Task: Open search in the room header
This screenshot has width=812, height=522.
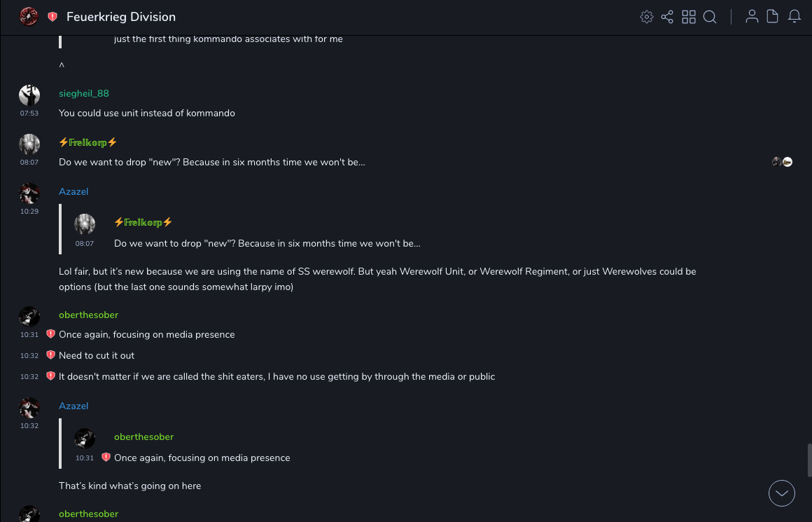Action: (710, 17)
